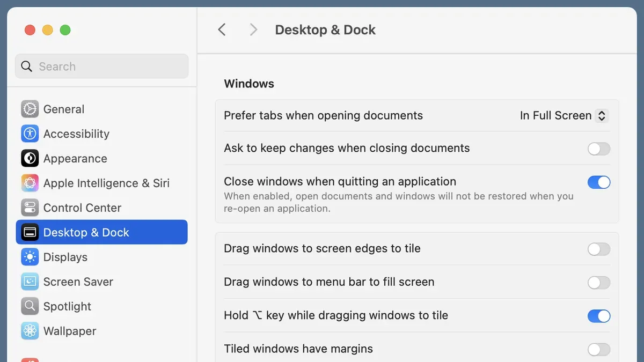This screenshot has width=644, height=362.
Task: Open the Prefer tabs In Full Screen popup
Action: click(x=564, y=115)
